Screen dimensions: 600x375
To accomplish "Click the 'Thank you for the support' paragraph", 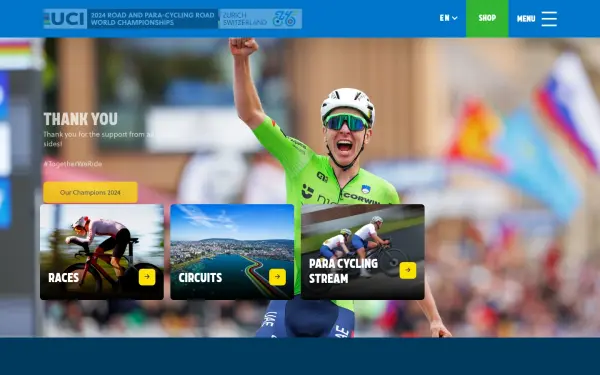I will pyautogui.click(x=99, y=139).
